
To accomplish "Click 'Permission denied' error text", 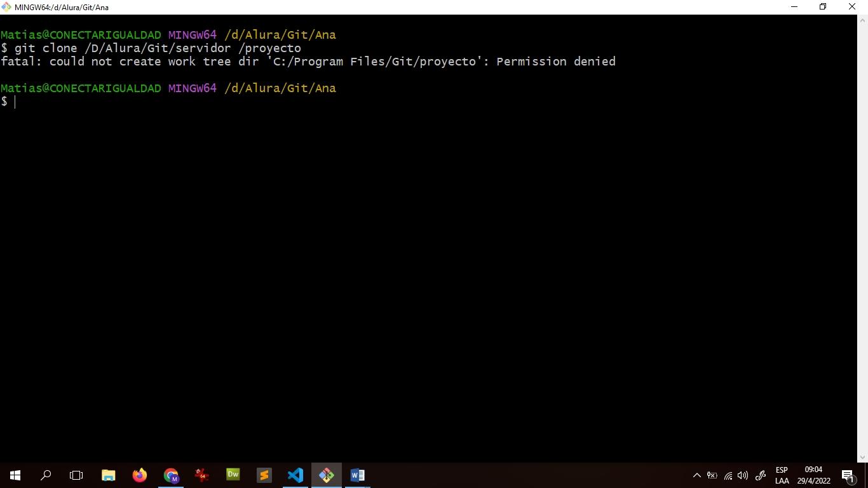I will 556,62.
